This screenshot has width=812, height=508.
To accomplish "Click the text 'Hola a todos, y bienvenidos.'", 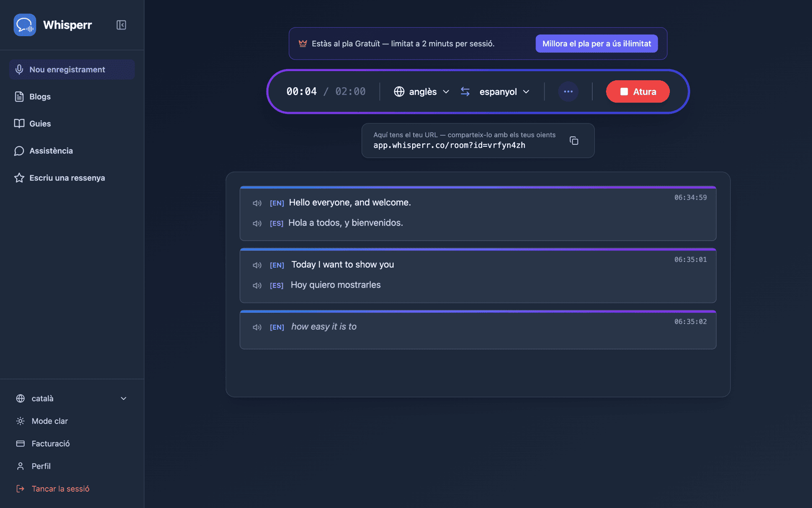I will (346, 223).
